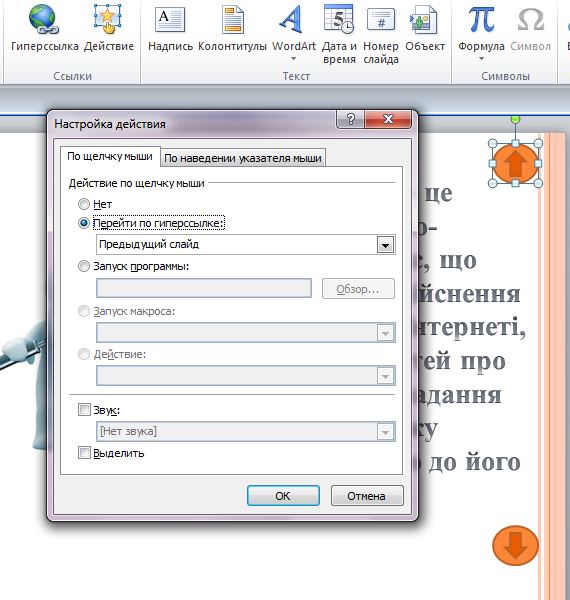Screen dimensions: 570x600
Task: Enable the Выделить checkbox
Action: click(x=84, y=453)
